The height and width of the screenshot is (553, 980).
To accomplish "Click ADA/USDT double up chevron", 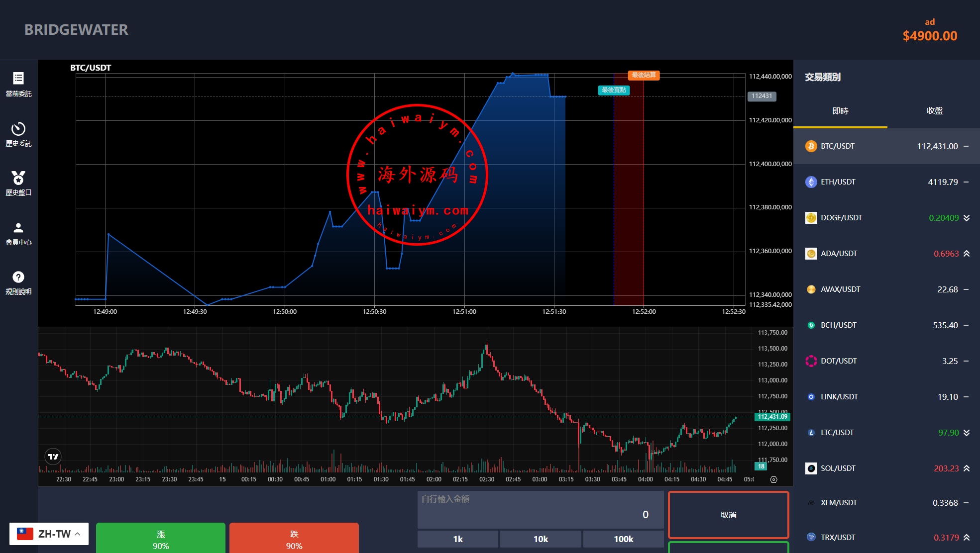I will coord(967,254).
